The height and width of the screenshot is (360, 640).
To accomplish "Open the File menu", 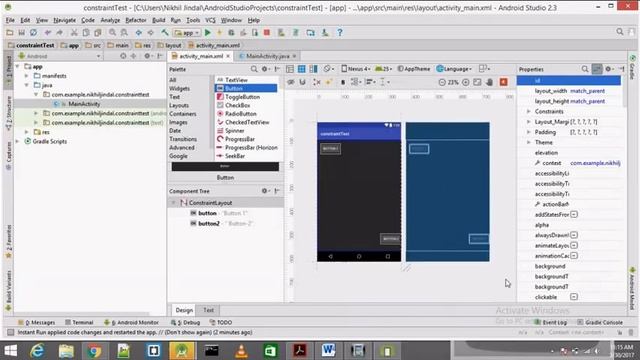I will tap(10, 20).
